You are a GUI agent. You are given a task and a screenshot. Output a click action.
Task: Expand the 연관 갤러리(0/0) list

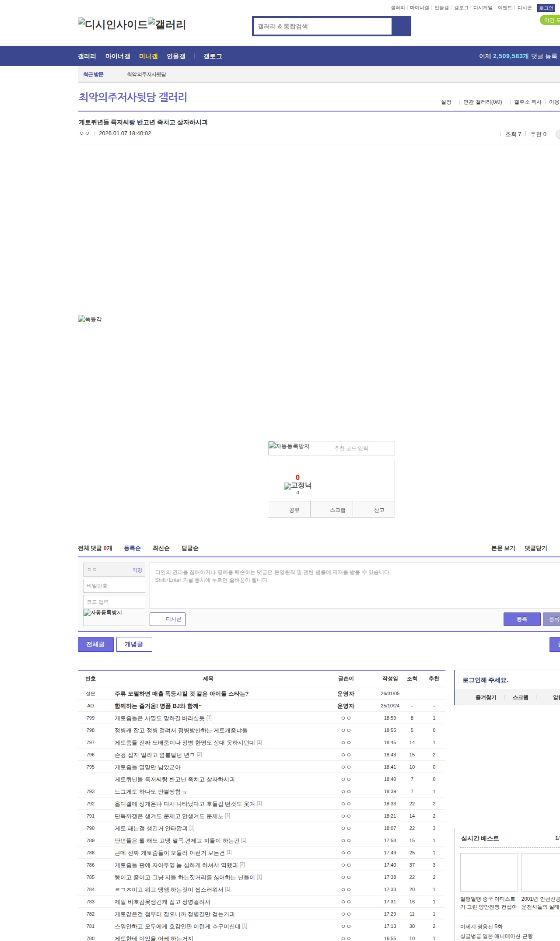[x=483, y=102]
